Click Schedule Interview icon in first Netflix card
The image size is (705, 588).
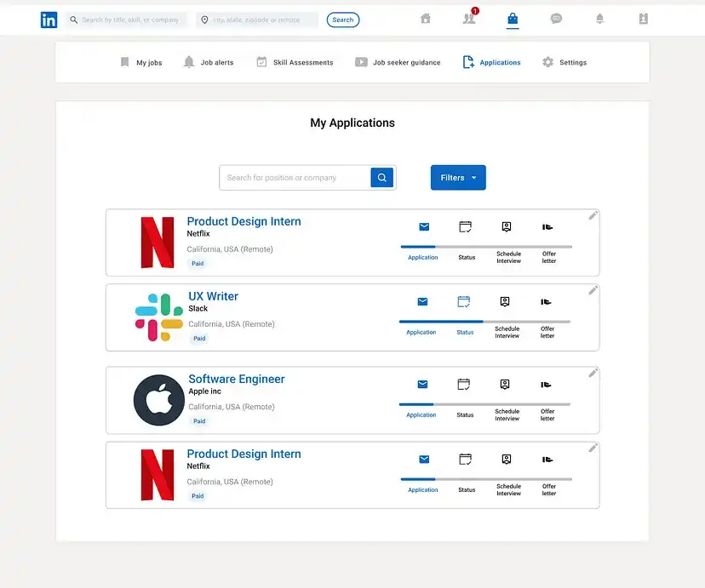pos(507,227)
